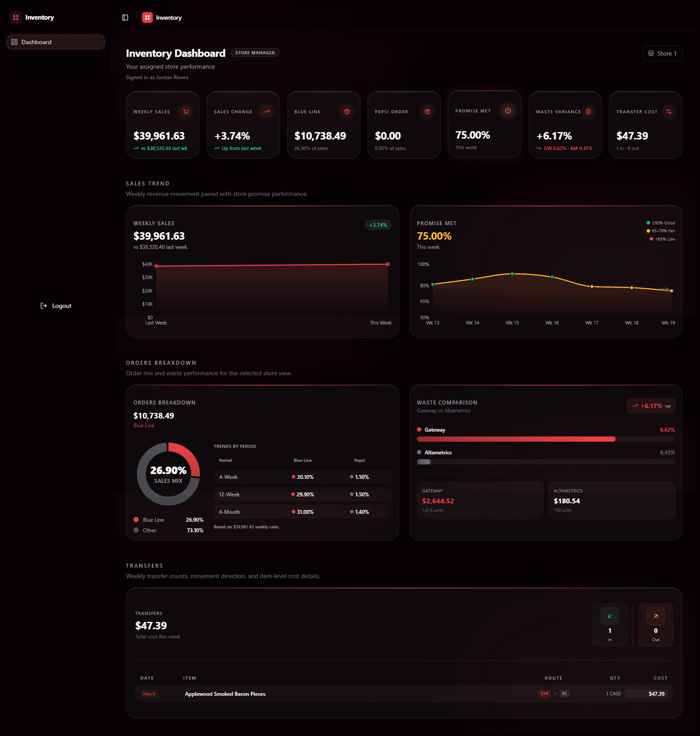
Task: Select the 12-Week trend row
Action: pyautogui.click(x=303, y=495)
